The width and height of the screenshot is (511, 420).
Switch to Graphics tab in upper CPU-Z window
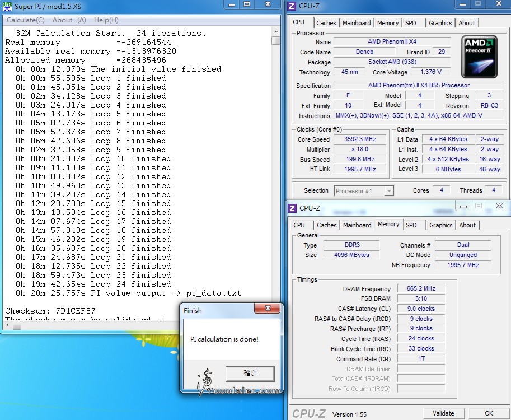pyautogui.click(x=440, y=23)
